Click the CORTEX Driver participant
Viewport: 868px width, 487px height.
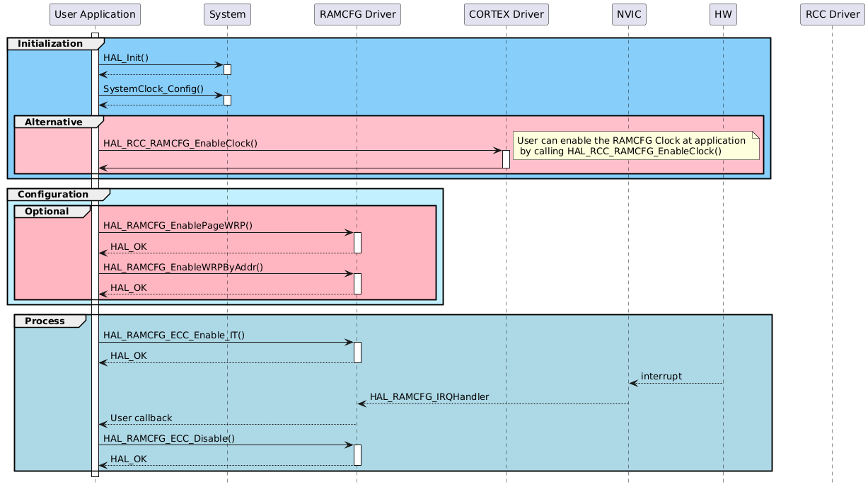pyautogui.click(x=506, y=14)
